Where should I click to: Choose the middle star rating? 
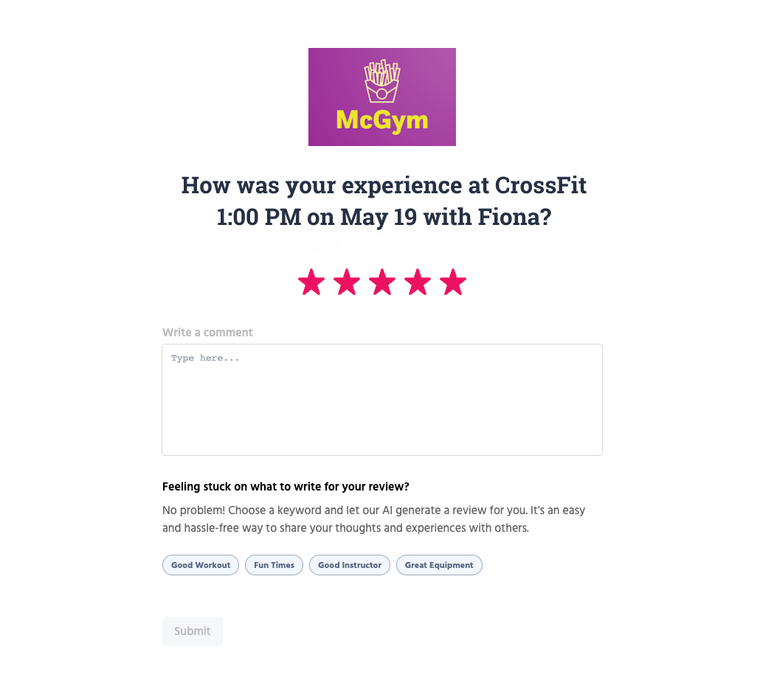[382, 282]
